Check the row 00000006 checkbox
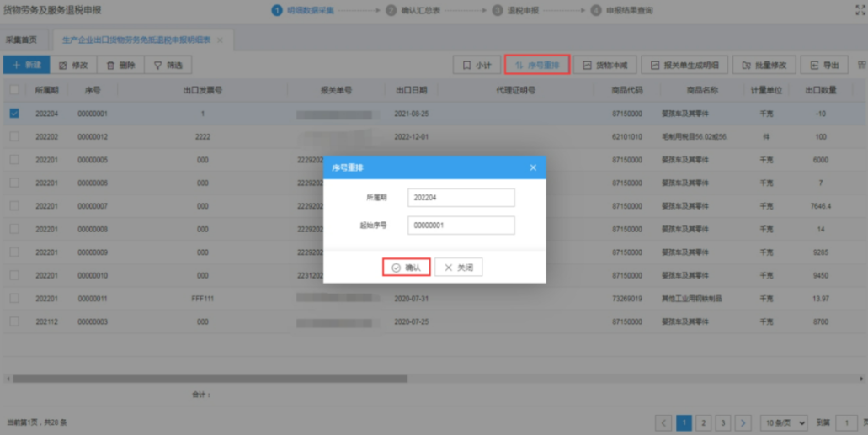This screenshot has height=435, width=868. [14, 183]
